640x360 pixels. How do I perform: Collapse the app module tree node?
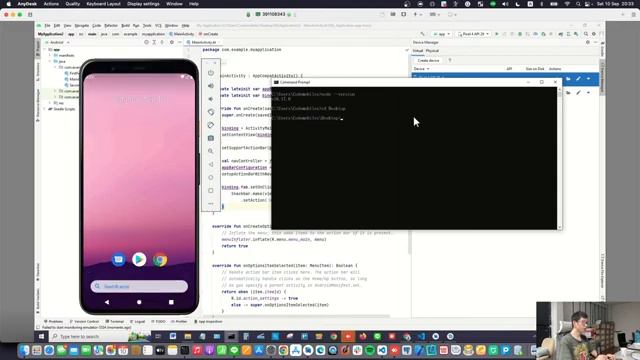[45, 49]
